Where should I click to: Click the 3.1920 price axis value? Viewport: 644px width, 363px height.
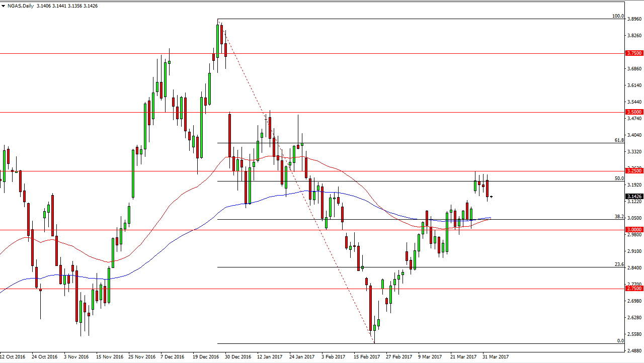(x=634, y=185)
